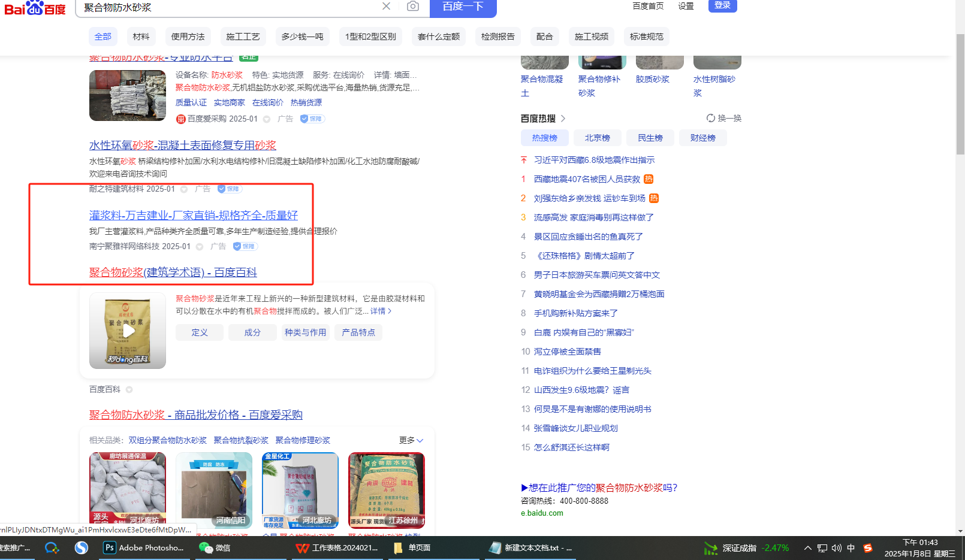Click the volume speaker tray icon

tap(837, 548)
